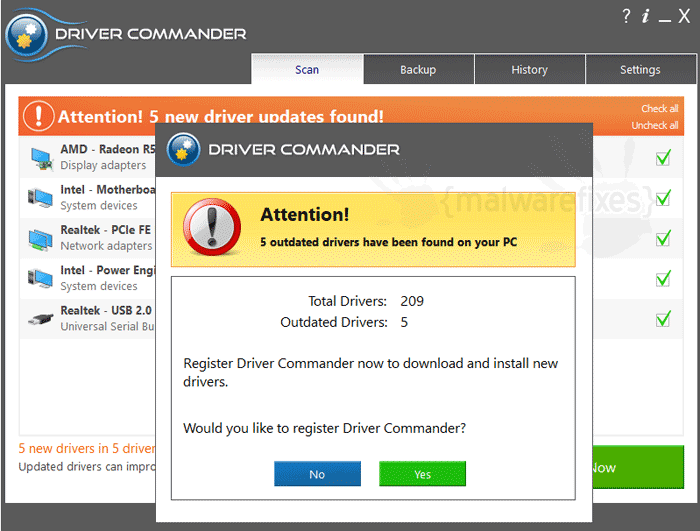Image resolution: width=700 pixels, height=531 pixels.
Task: Click '5 outdated drivers have been found' message
Action: click(x=388, y=242)
